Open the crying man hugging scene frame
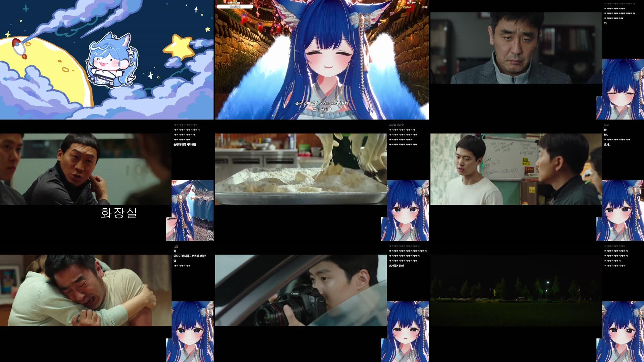This screenshot has width=644, height=362. pos(85,290)
